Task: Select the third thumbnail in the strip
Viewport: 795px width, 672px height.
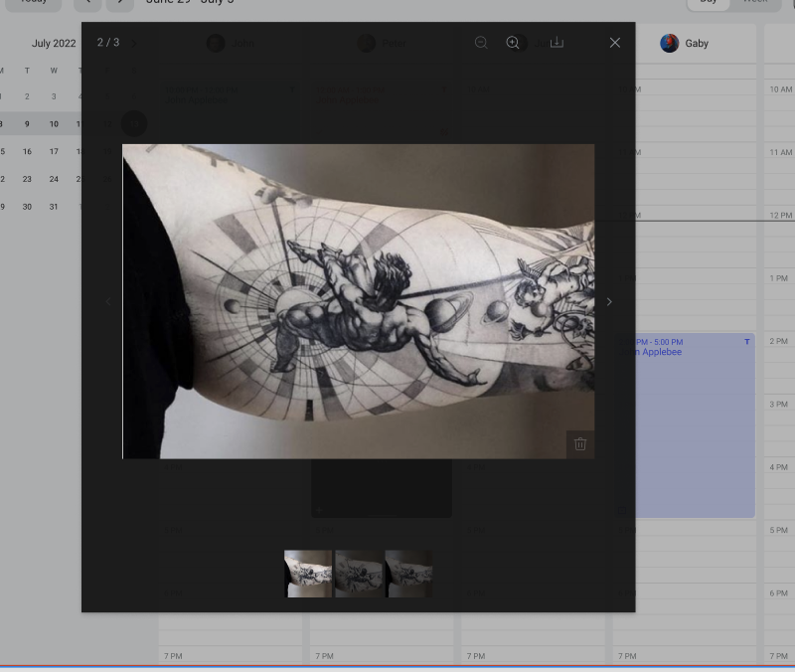Action: [408, 574]
